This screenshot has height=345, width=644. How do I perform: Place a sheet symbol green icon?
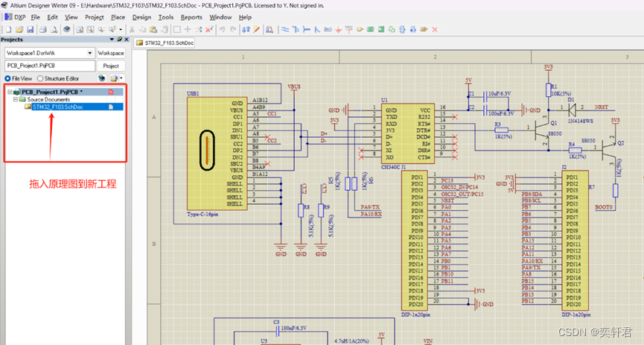370,30
